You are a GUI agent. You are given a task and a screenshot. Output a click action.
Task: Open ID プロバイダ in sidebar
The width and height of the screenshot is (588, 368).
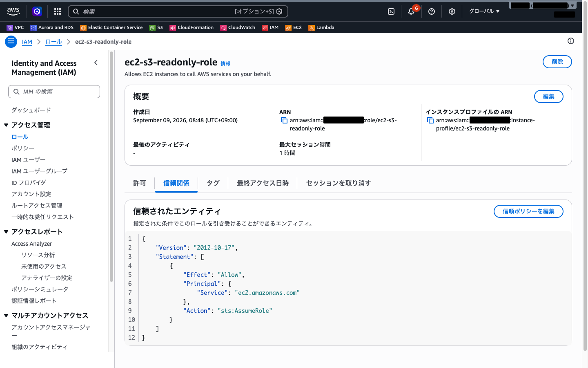click(x=29, y=183)
